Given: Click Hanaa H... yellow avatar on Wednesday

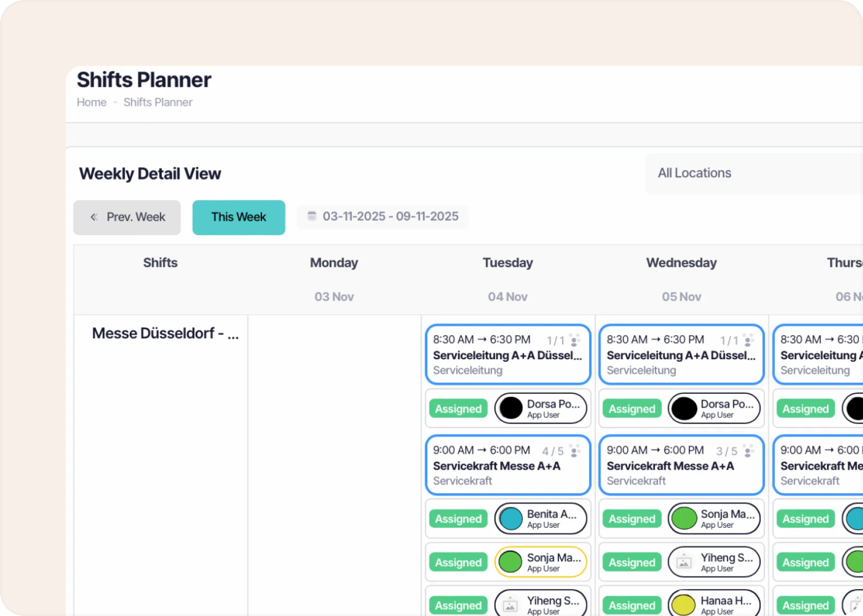Looking at the screenshot, I should click(685, 605).
